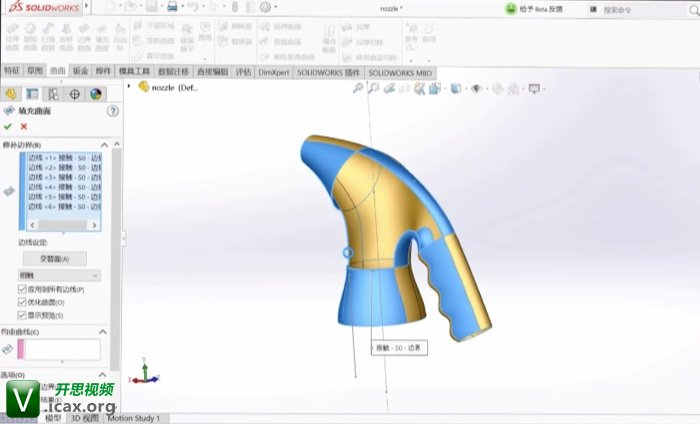Expand the nozzle flyout tree arrow

click(129, 86)
